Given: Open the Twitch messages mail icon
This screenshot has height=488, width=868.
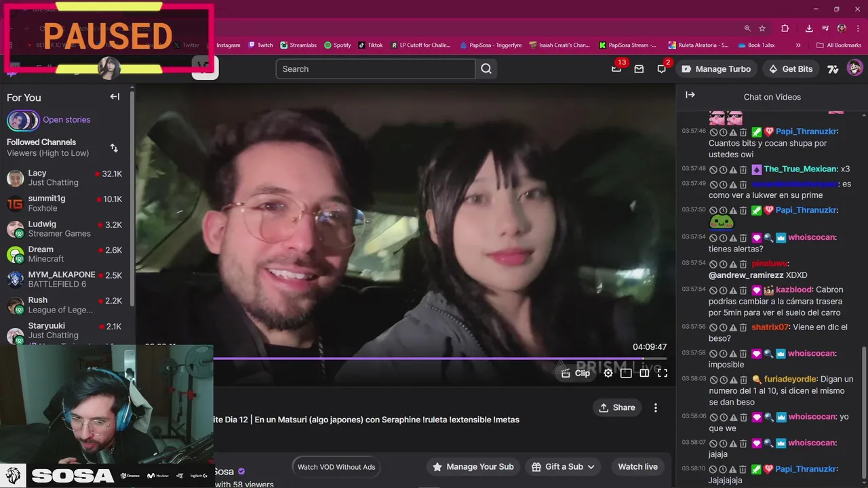Looking at the screenshot, I should point(639,69).
